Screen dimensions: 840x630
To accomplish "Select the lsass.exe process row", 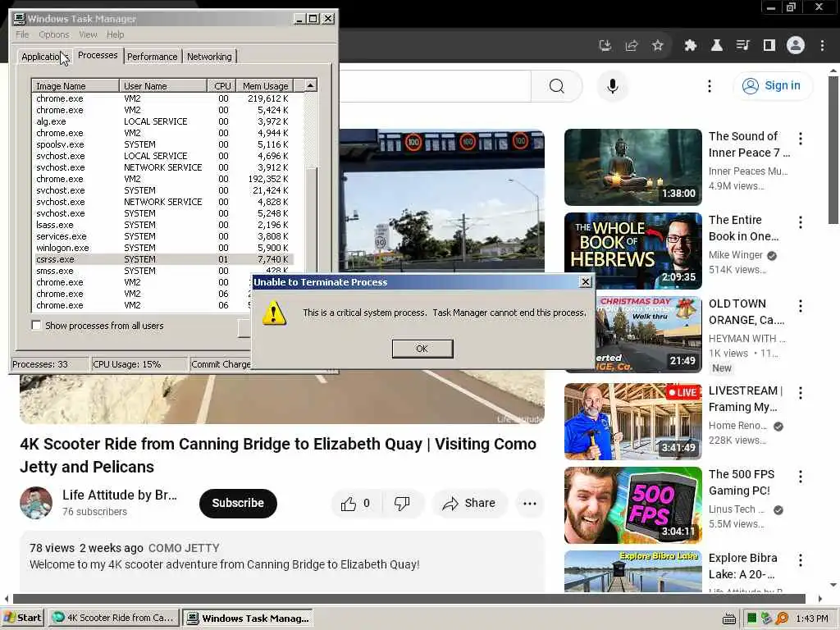I will point(163,225).
